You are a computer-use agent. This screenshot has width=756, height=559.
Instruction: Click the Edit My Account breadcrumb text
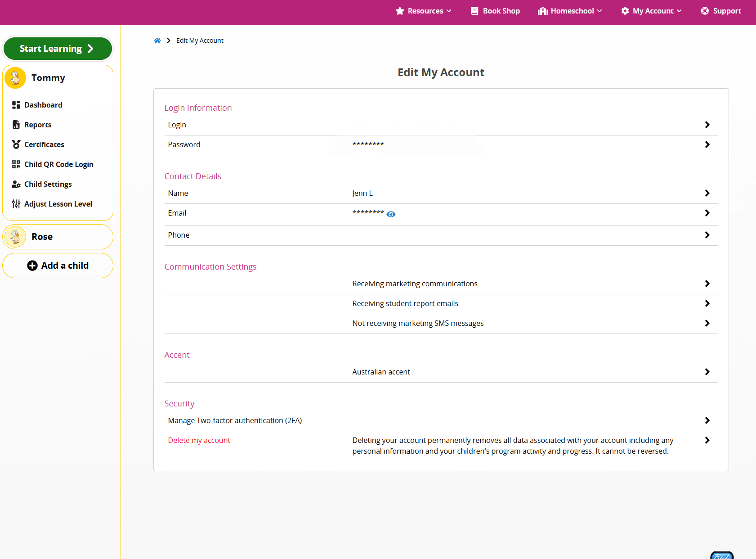click(x=200, y=41)
